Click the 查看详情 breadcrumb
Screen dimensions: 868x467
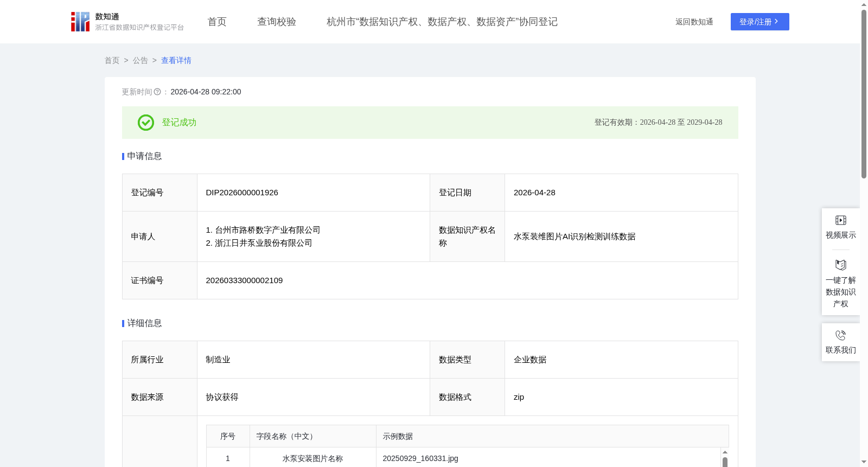[176, 61]
